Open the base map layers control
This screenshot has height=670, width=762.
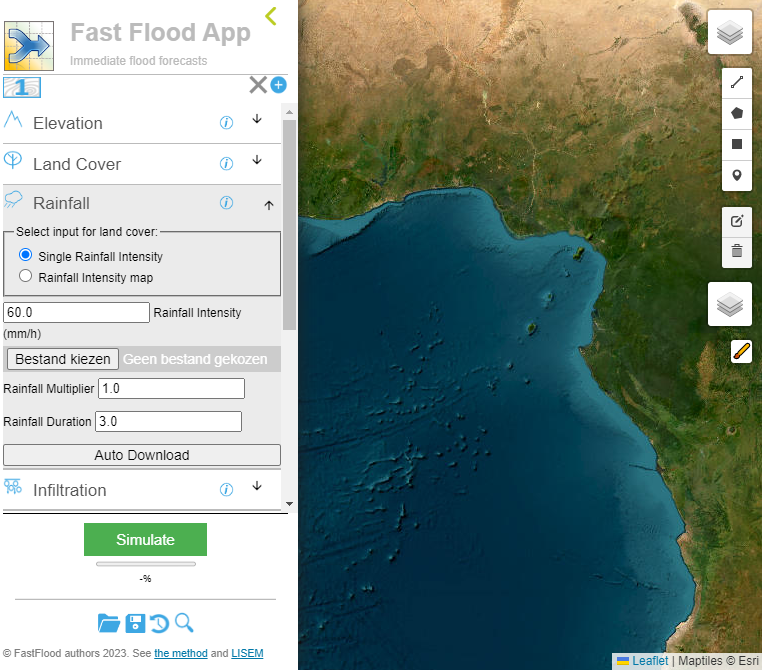tap(730, 32)
